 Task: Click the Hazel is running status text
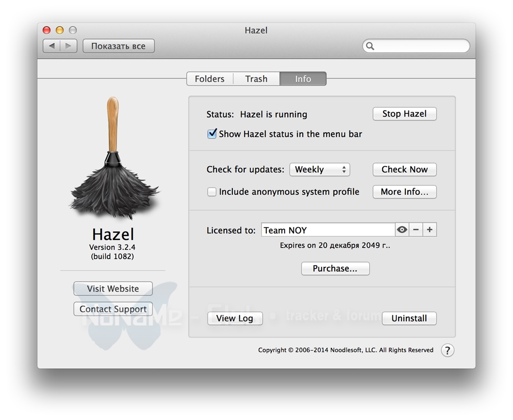tap(273, 114)
